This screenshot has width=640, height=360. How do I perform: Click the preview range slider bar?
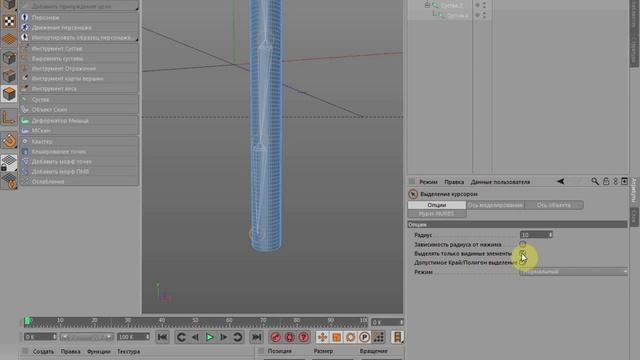tap(87, 337)
